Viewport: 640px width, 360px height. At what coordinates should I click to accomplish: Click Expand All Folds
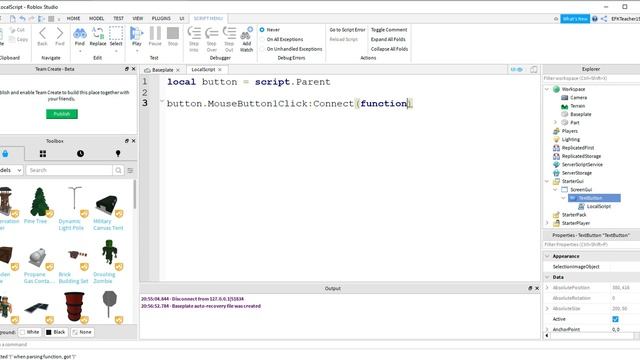point(388,39)
